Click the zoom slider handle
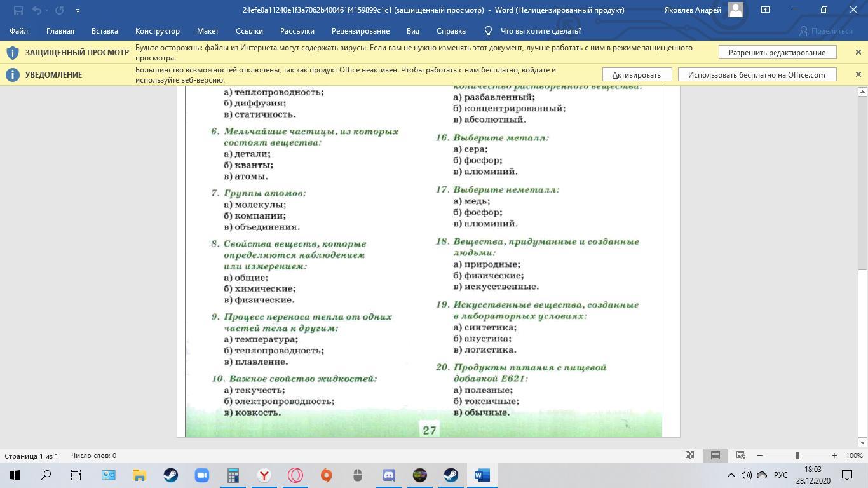 [x=797, y=455]
